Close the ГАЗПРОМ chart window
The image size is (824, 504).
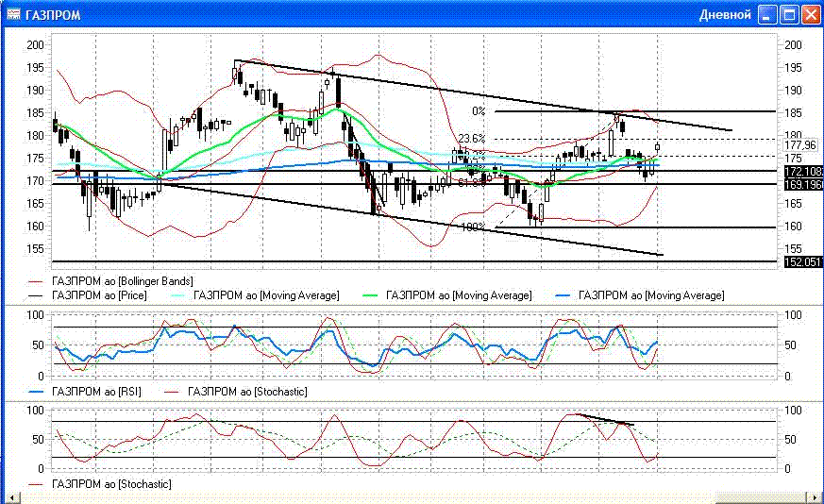[x=811, y=15]
